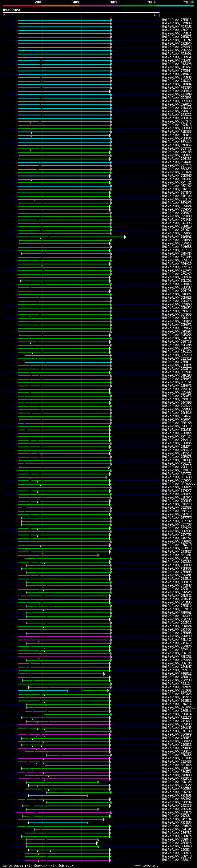Select the UniRef100_Q5PXZ0 label

click(177, 450)
